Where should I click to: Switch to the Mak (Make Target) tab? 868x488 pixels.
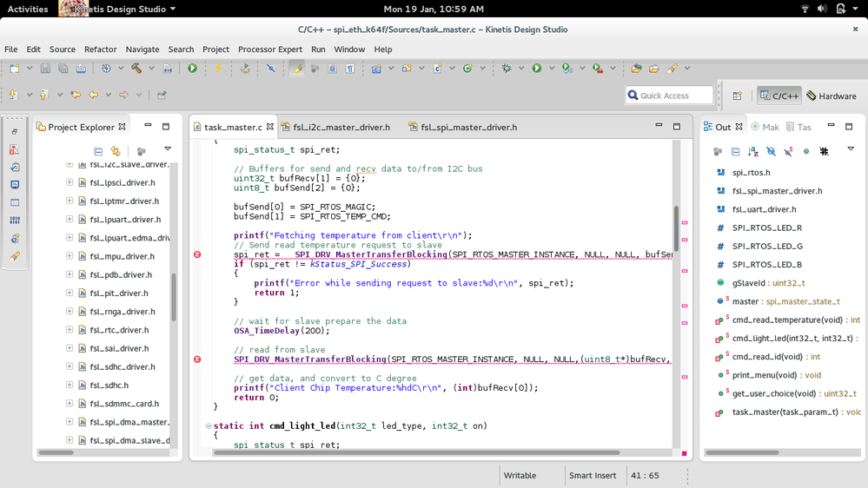765,128
